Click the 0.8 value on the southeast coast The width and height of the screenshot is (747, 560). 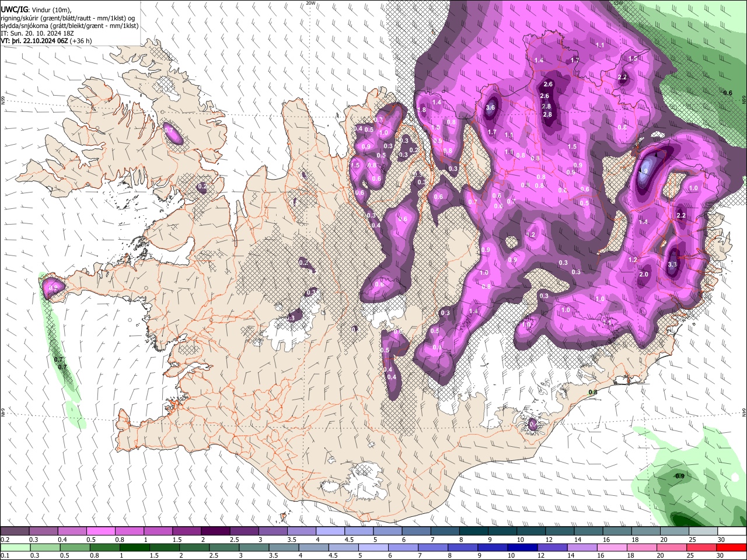click(x=593, y=392)
